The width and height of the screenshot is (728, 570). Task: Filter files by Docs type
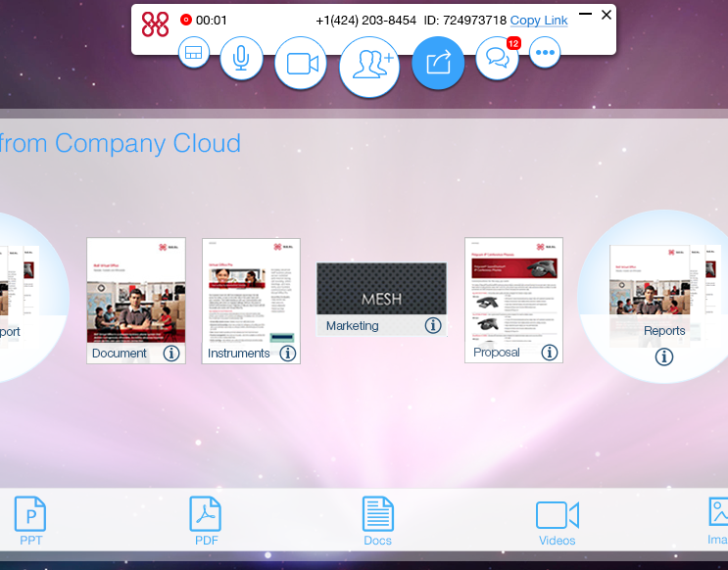[x=377, y=520]
